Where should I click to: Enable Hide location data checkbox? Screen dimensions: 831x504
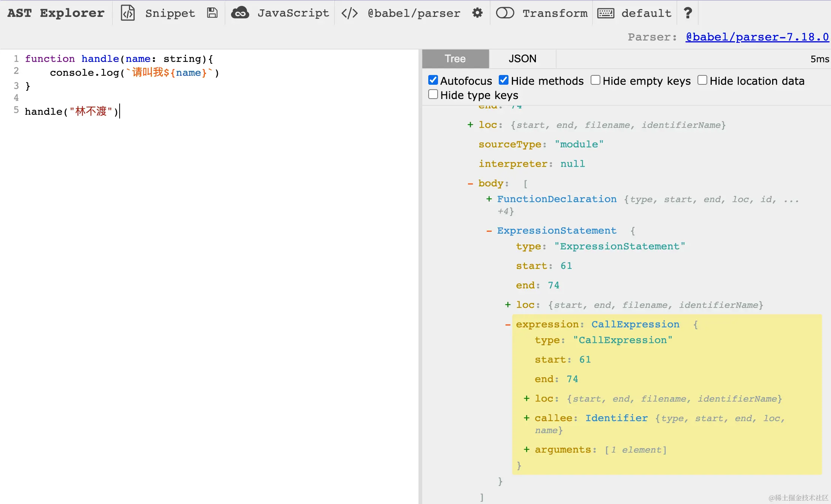pos(702,80)
